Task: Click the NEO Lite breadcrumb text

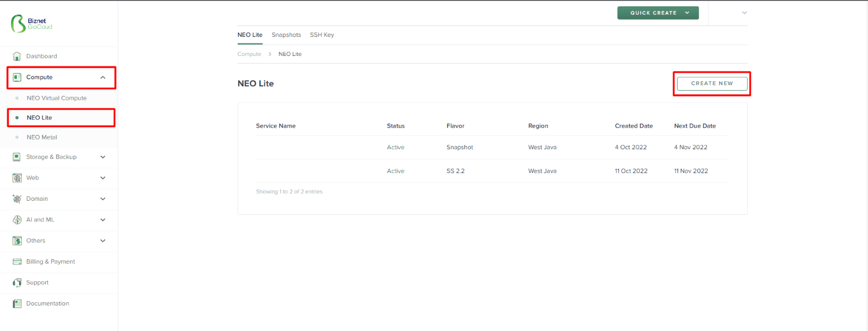Action: tap(290, 54)
